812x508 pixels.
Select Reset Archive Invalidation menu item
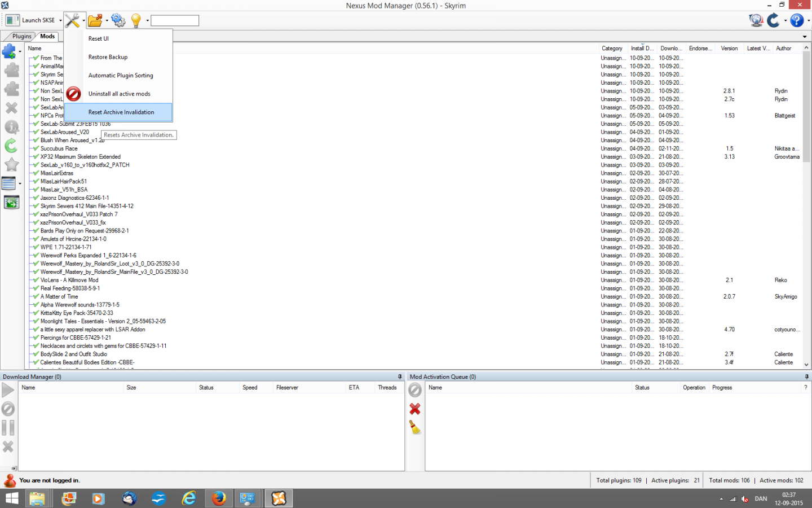click(x=121, y=112)
